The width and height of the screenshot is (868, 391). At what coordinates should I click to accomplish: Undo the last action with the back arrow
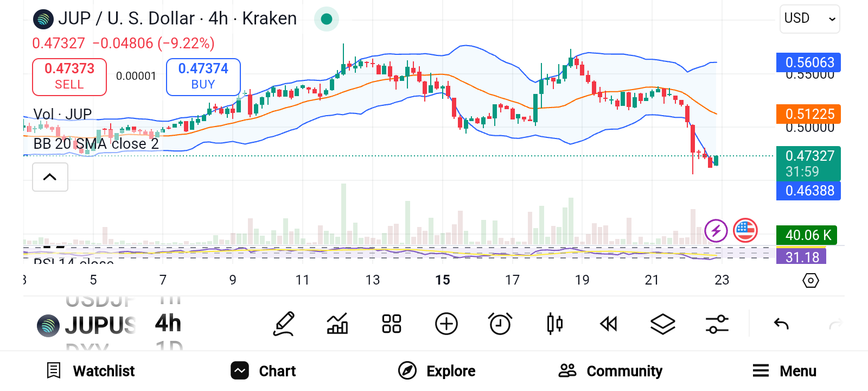pos(781,324)
